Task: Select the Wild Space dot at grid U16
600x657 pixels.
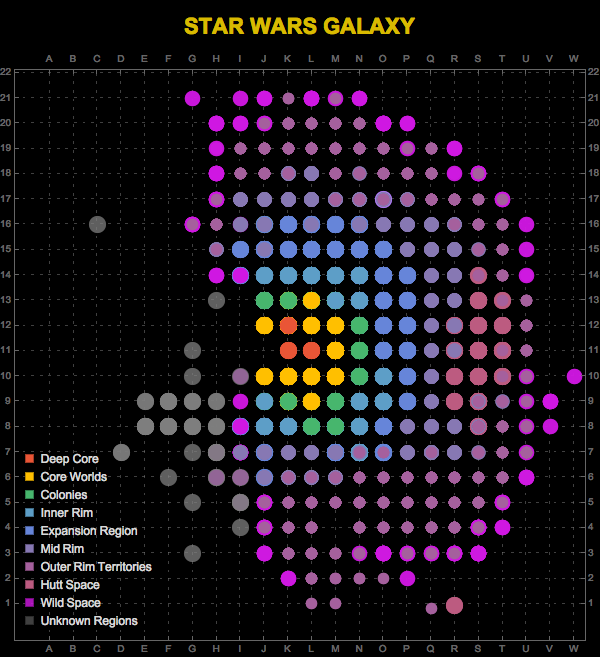Action: point(526,224)
